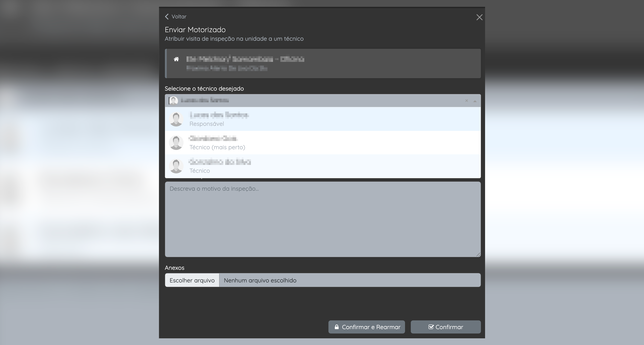Viewport: 644px width, 345px height.
Task: Click the avatar in the selected technician field
Action: (173, 101)
